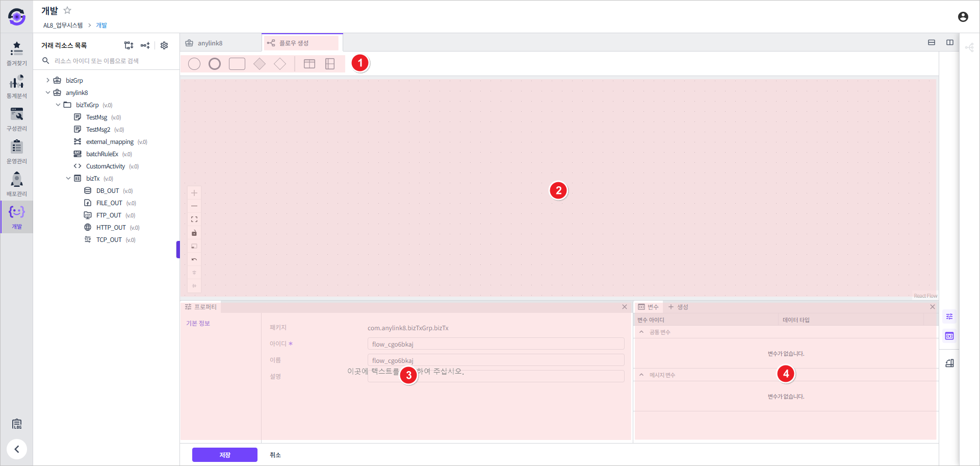This screenshot has width=980, height=466.
Task: Click the bottom right-rail panel icon
Action: point(949,363)
